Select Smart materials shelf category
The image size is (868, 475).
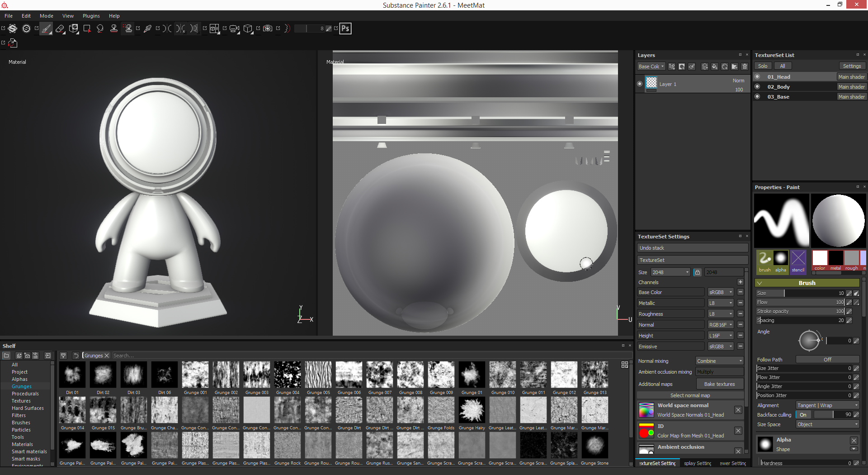(x=29, y=451)
